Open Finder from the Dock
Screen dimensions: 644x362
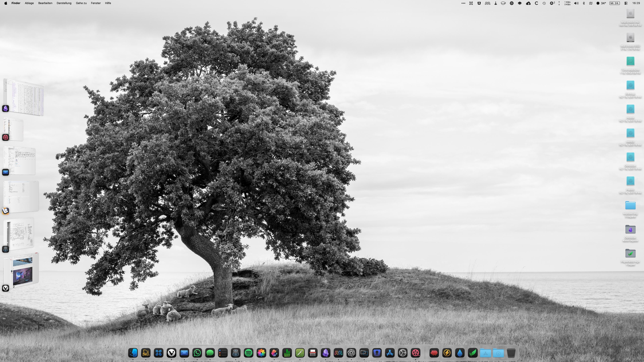(x=133, y=353)
